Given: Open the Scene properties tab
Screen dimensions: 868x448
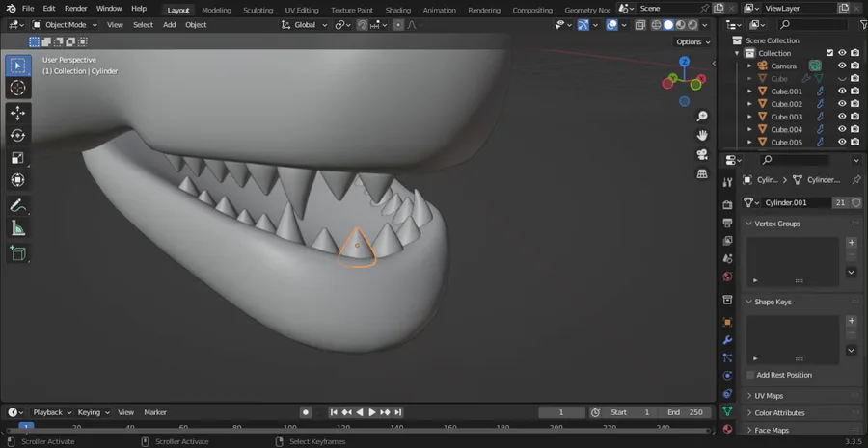Looking at the screenshot, I should pyautogui.click(x=728, y=258).
